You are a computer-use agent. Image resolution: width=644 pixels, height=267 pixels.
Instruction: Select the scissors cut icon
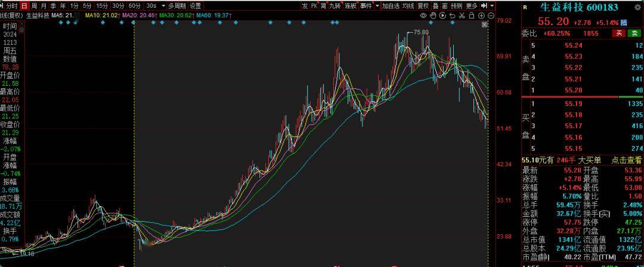tap(462, 15)
